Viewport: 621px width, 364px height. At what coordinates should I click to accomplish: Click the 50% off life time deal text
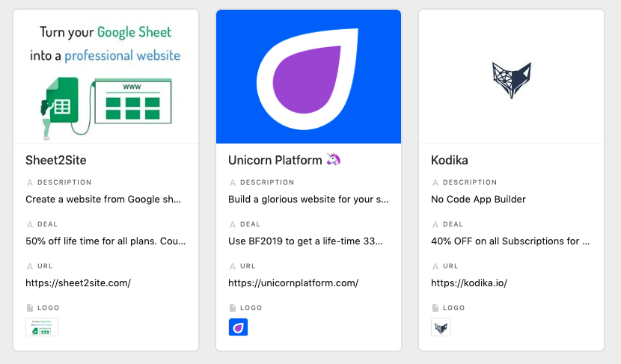coord(105,241)
